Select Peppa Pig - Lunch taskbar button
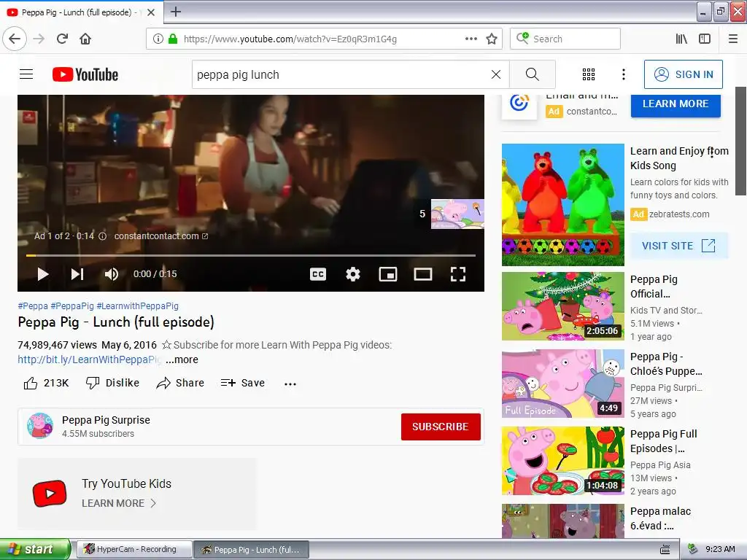 coord(251,550)
